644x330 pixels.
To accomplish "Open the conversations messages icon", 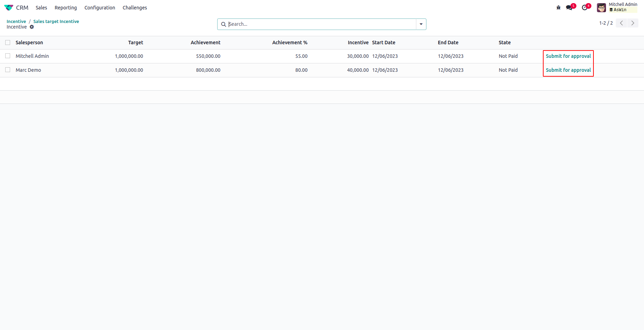I will 569,8.
